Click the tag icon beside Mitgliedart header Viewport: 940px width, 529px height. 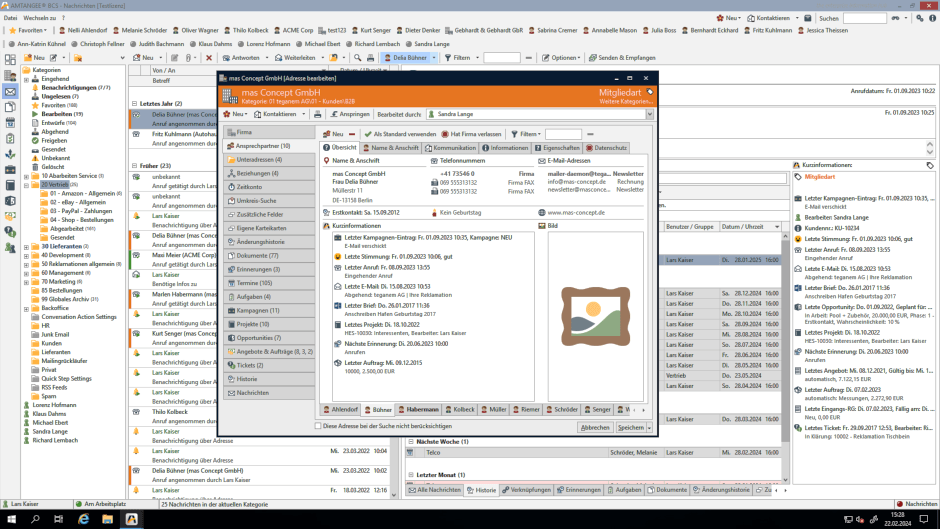pyautogui.click(x=650, y=92)
